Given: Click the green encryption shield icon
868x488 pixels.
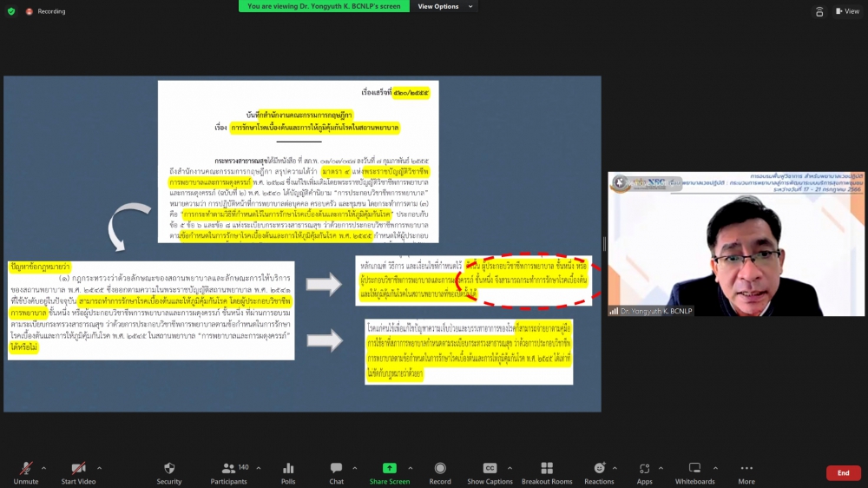Looking at the screenshot, I should pos(11,11).
